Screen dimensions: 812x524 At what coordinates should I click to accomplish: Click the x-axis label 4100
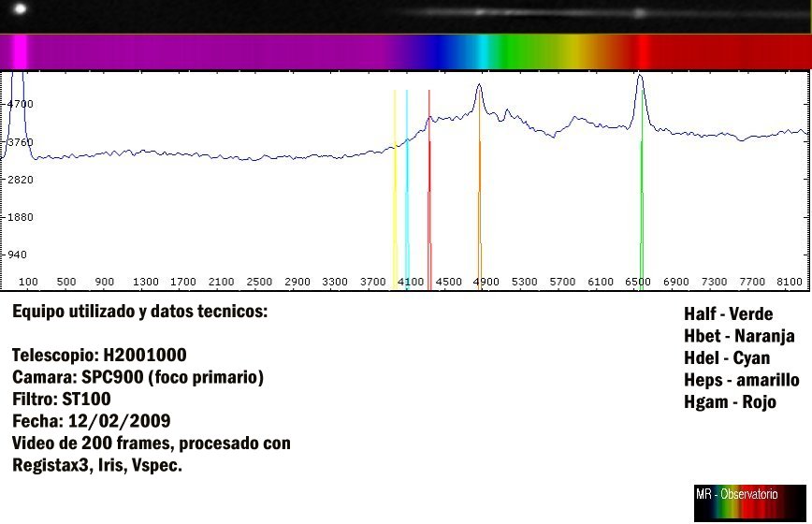pyautogui.click(x=411, y=282)
